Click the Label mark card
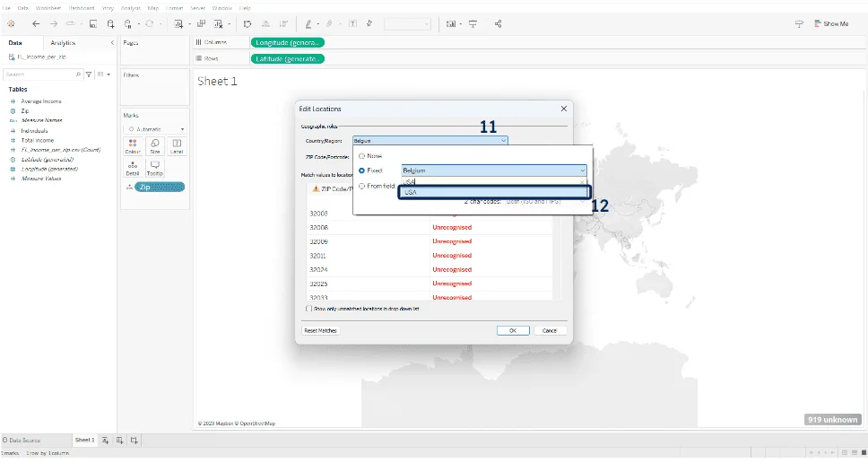This screenshot has height=463, width=868. pos(177,145)
